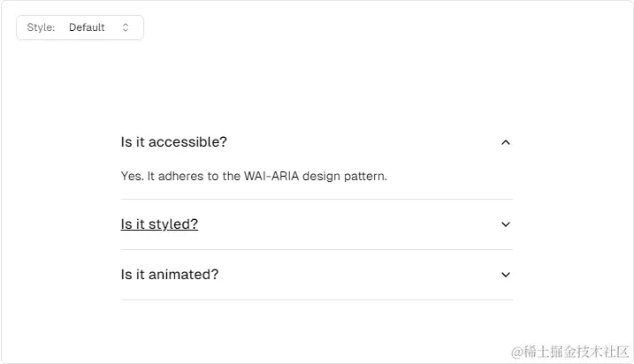Click empty space in the "Is it animated?" row
634x364 pixels.
(x=360, y=275)
